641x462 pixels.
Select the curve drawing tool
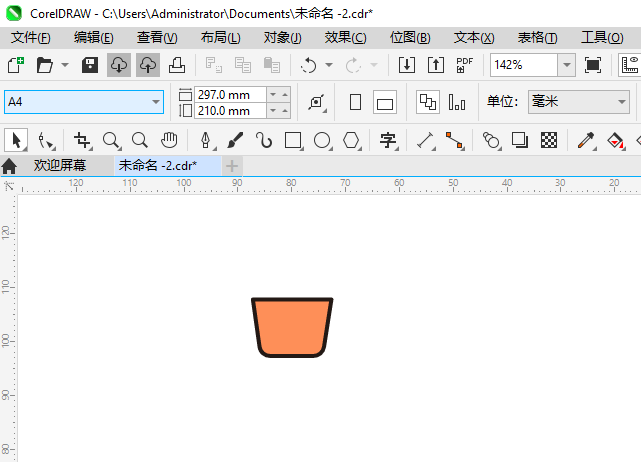tap(264, 140)
